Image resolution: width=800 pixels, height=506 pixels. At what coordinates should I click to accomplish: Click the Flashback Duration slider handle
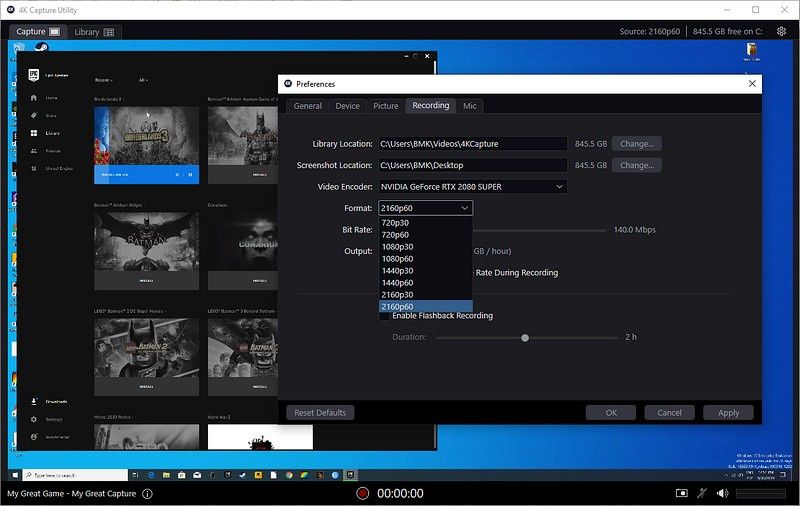point(524,338)
